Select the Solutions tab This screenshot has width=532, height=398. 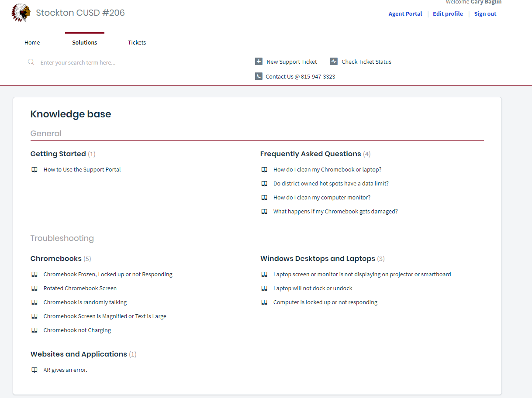click(85, 42)
